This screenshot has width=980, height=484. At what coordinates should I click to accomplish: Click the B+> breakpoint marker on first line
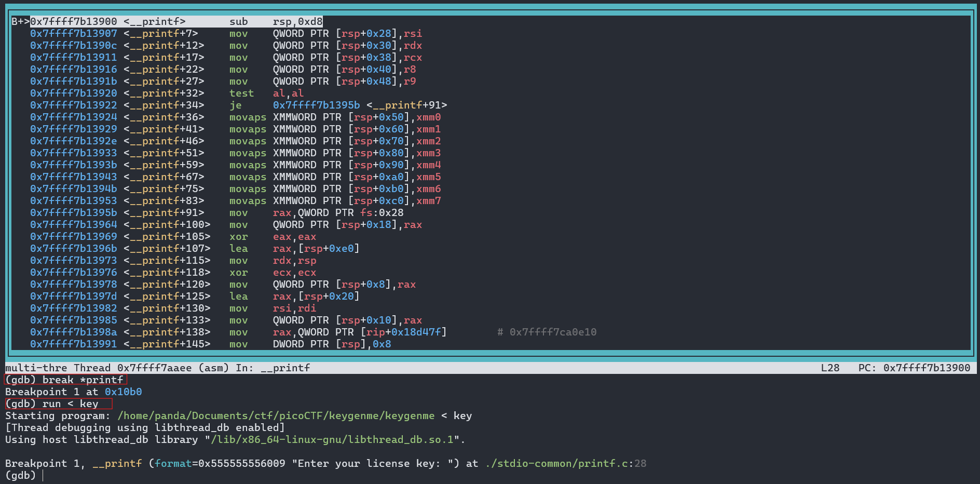(x=20, y=21)
